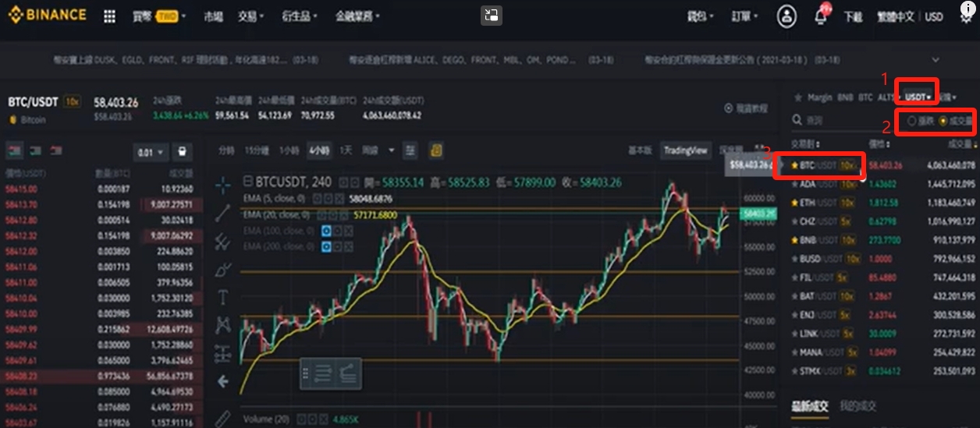Select the LINK/USDT pair row
This screenshot has height=428, width=980.
[883, 334]
